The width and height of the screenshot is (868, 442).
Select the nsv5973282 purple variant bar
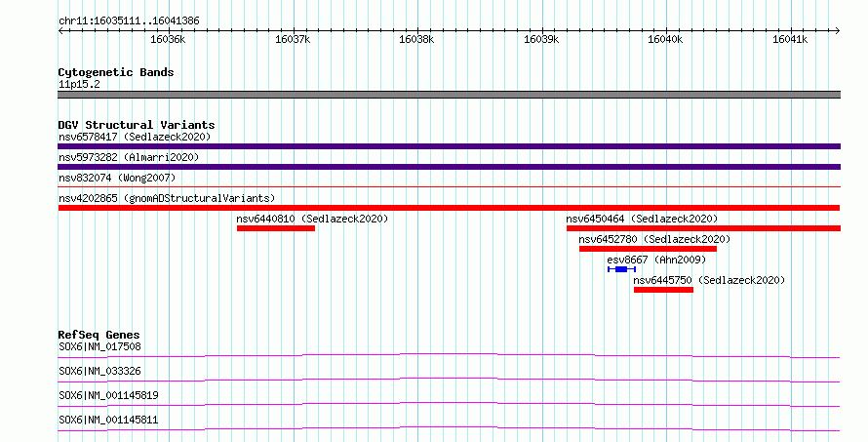pyautogui.click(x=449, y=167)
